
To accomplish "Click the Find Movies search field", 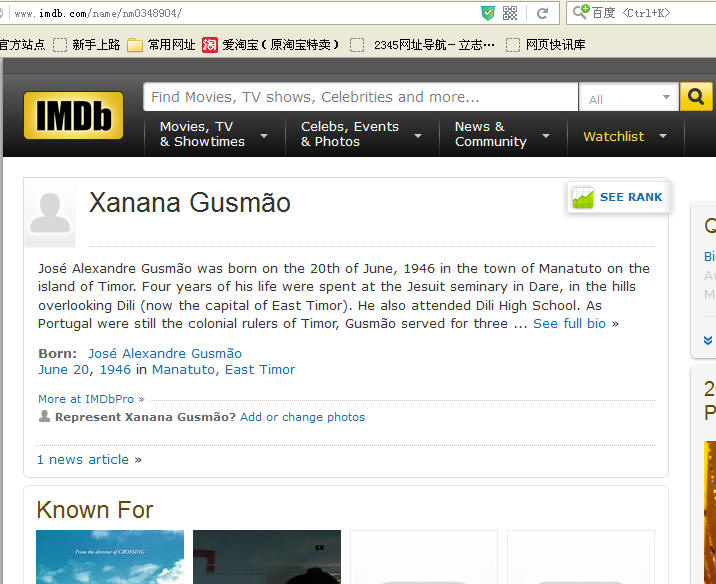I will click(361, 97).
